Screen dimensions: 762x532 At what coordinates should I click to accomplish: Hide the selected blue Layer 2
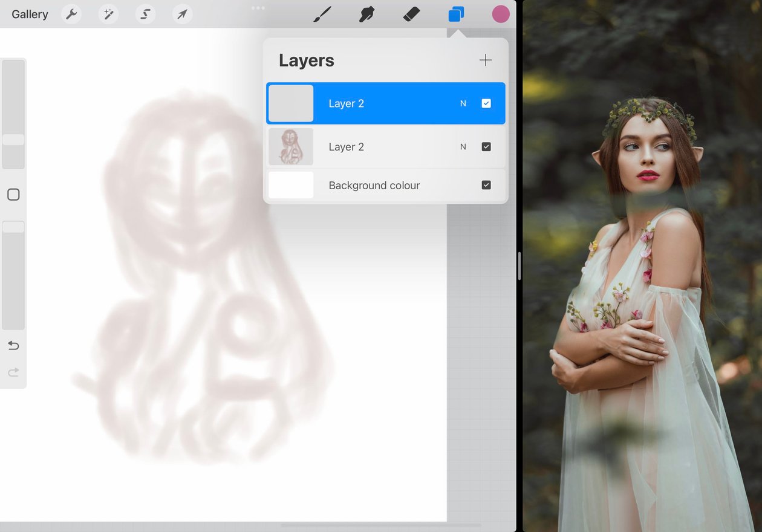(486, 103)
